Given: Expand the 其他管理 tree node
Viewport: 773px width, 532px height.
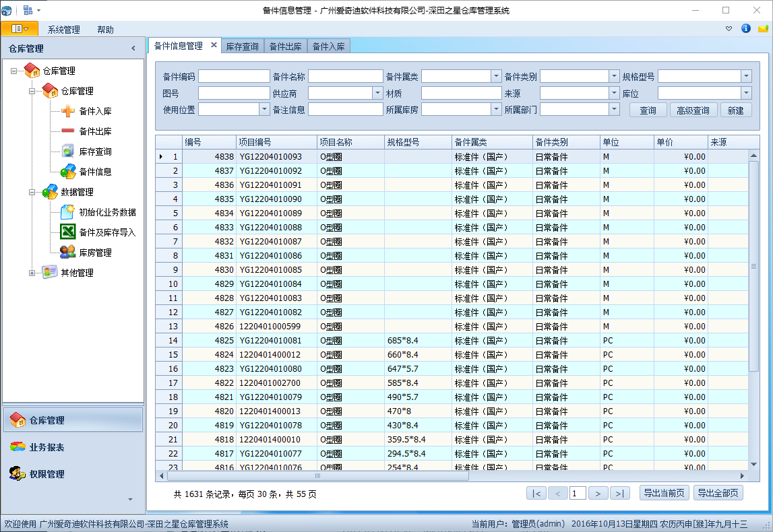Looking at the screenshot, I should pyautogui.click(x=32, y=273).
